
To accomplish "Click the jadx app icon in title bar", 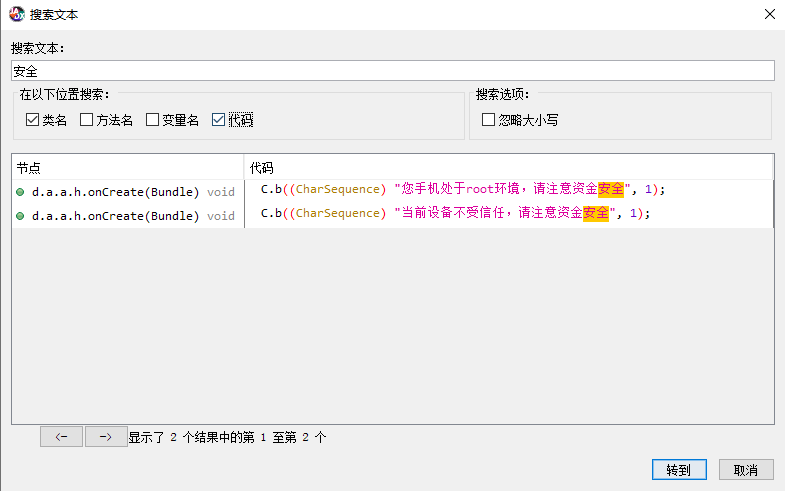I will point(17,14).
